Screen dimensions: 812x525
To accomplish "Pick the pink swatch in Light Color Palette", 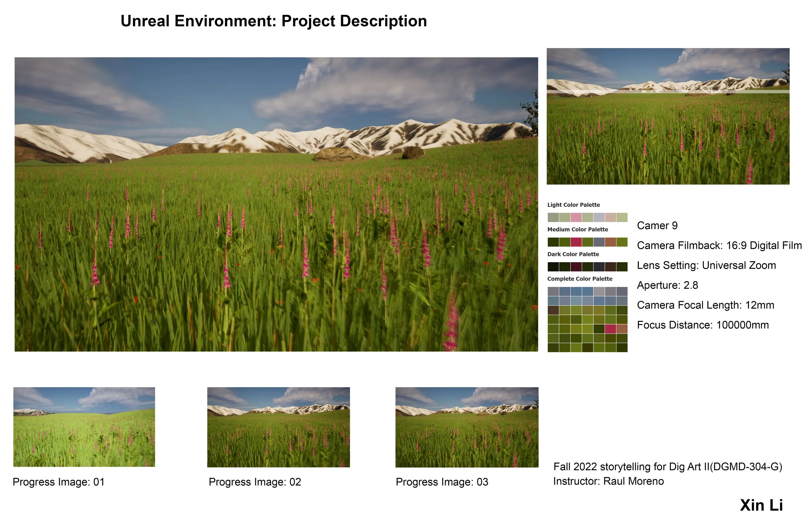I will pyautogui.click(x=576, y=217).
